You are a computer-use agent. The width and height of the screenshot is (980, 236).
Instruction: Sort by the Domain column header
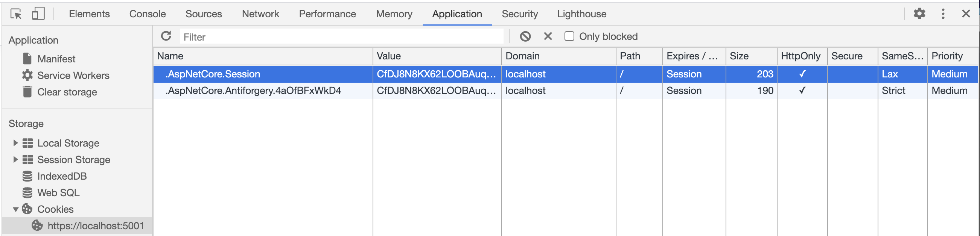(x=558, y=56)
